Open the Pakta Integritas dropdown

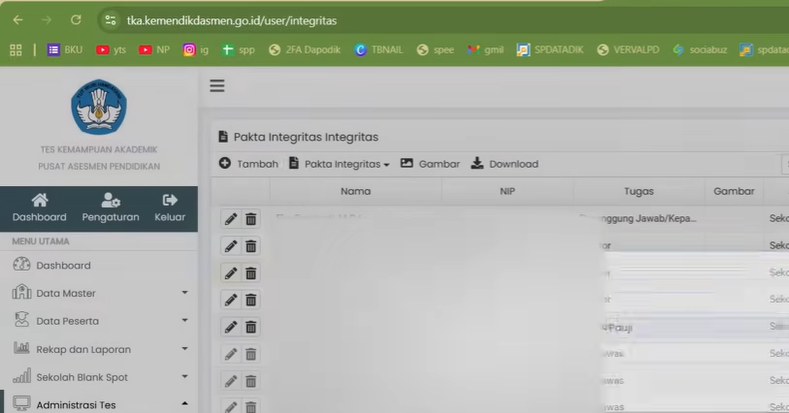pos(339,164)
